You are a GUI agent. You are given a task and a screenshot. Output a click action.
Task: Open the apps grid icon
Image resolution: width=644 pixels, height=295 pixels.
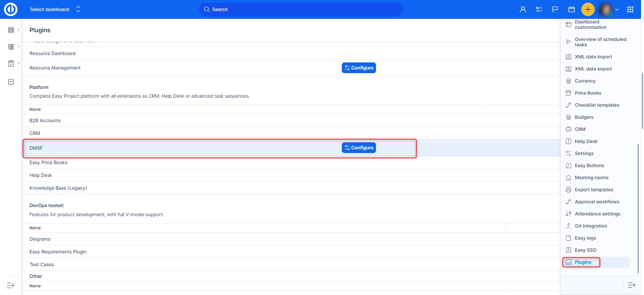coord(630,9)
